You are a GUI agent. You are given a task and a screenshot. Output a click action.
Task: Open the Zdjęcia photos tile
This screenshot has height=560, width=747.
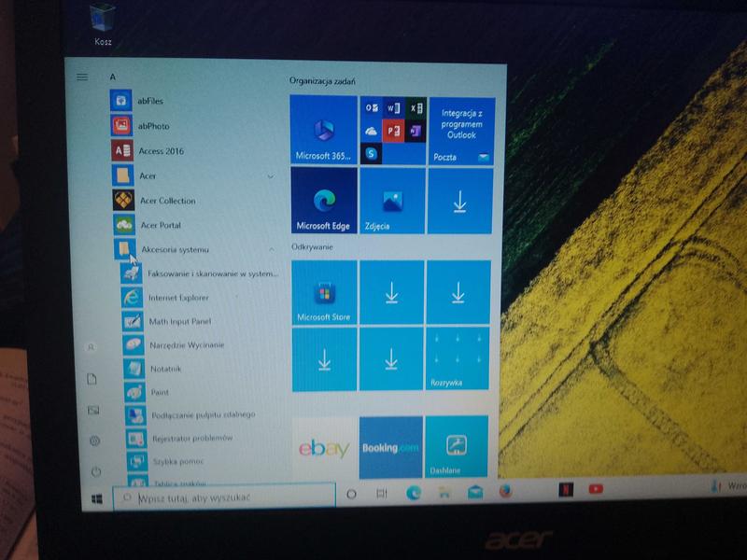(392, 201)
